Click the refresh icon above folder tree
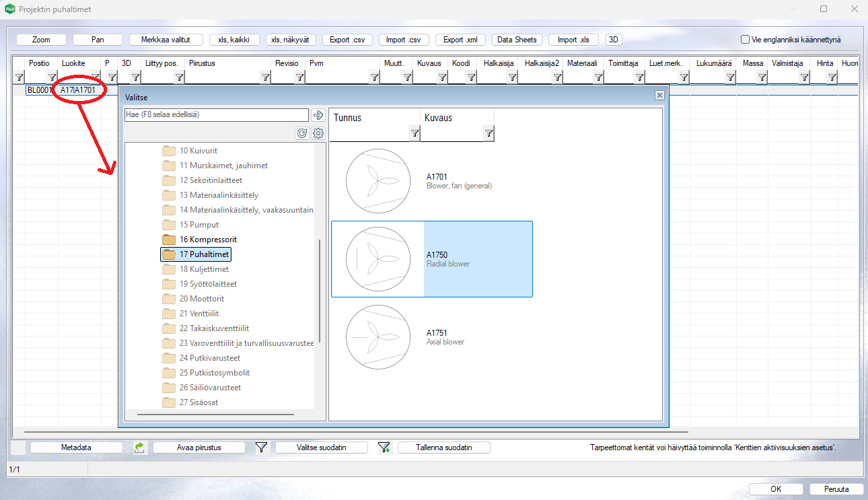The height and width of the screenshot is (500, 868). [303, 133]
